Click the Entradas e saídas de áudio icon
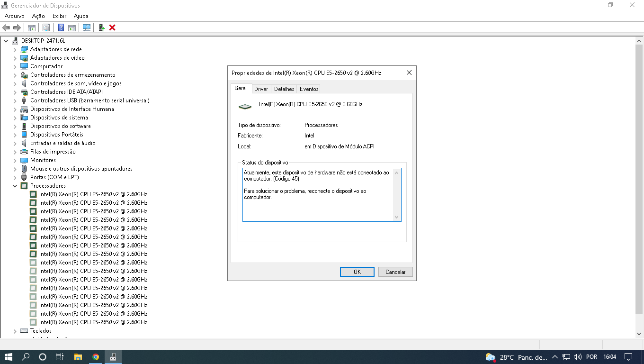Viewport: 644px width, 364px height. click(24, 143)
